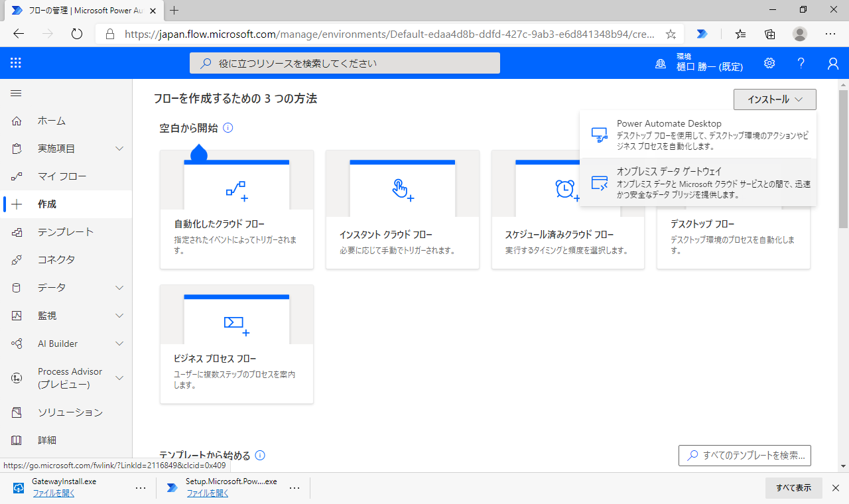Open テンプレート in the sidebar
849x504 pixels.
(66, 232)
